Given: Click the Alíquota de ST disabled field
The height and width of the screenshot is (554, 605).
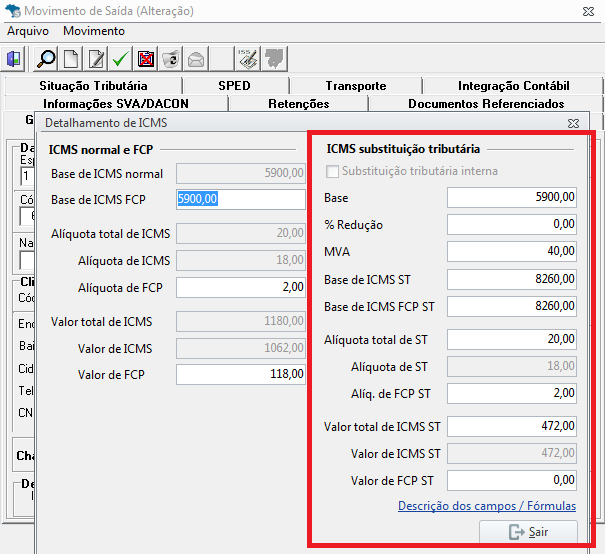Looking at the screenshot, I should pos(512,367).
